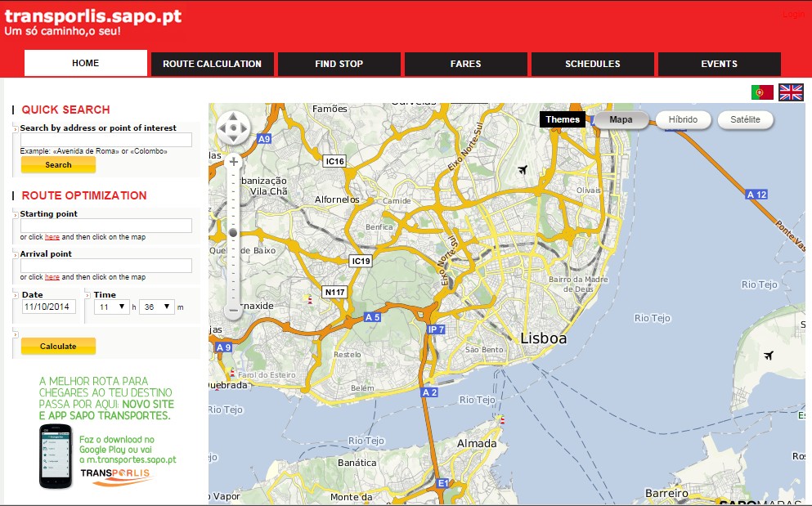Zoom out with the minus icon
The height and width of the screenshot is (506, 812).
(x=233, y=311)
